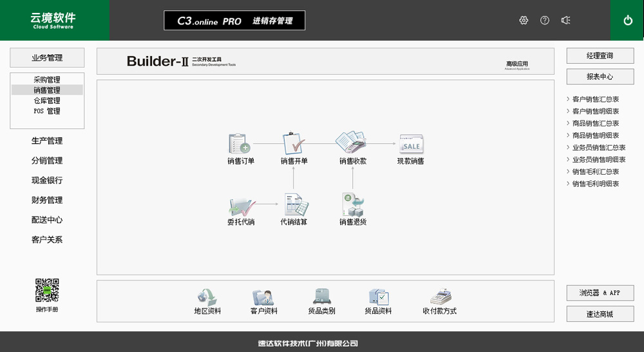Expand the 财务管理 module section

pyautogui.click(x=47, y=200)
